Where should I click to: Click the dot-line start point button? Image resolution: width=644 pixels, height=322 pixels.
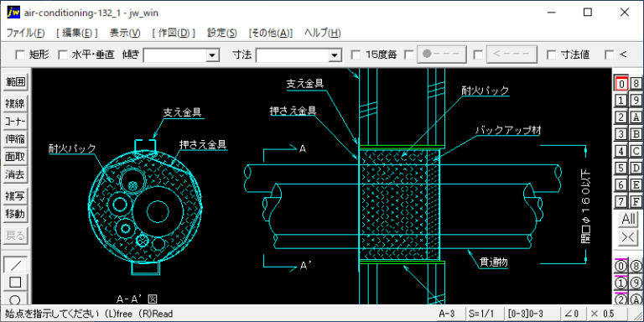point(442,55)
